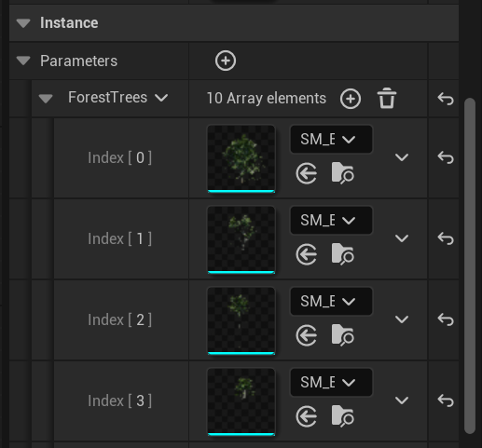482x448 pixels.
Task: Browse to Index [0] asset in Content Browser
Action: point(342,173)
